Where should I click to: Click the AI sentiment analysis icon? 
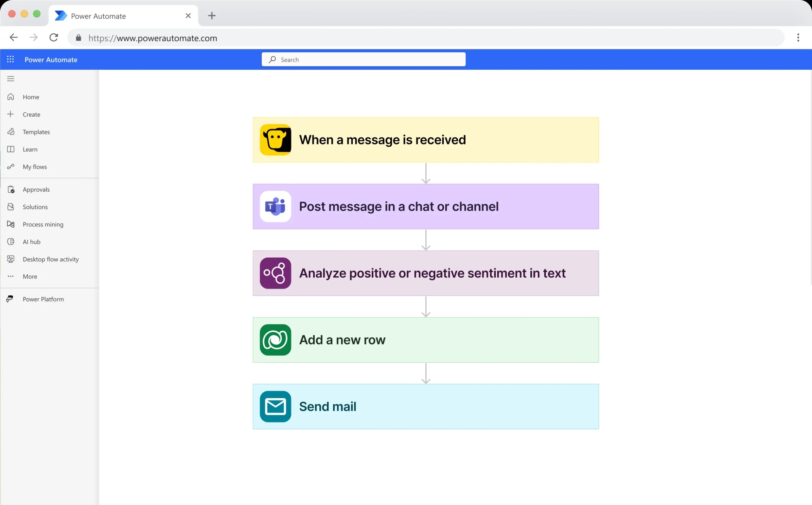pos(275,273)
